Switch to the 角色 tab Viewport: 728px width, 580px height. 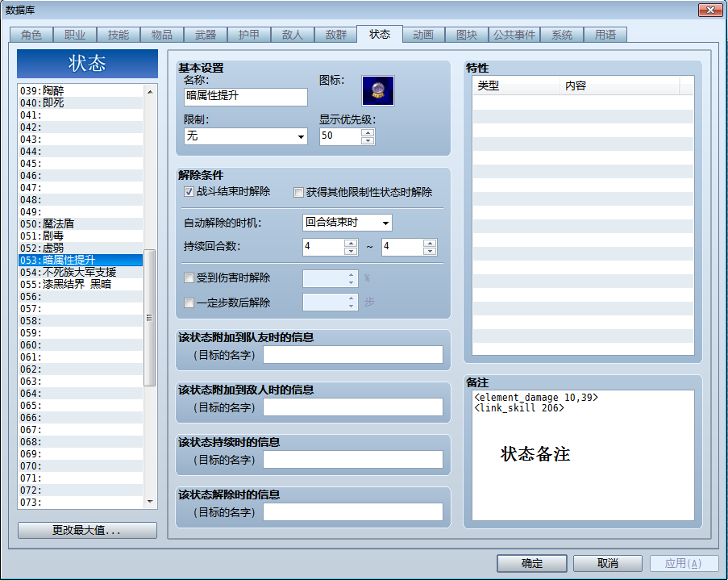[31, 35]
